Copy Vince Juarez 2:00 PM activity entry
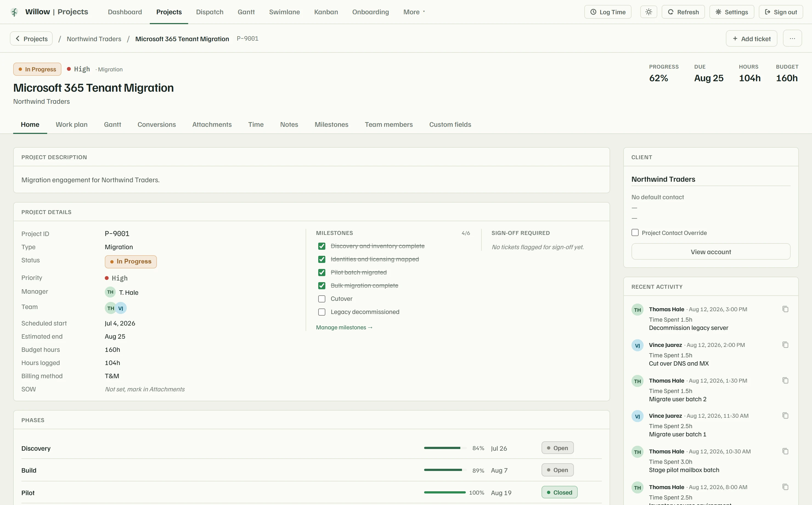The width and height of the screenshot is (812, 505). tap(785, 345)
